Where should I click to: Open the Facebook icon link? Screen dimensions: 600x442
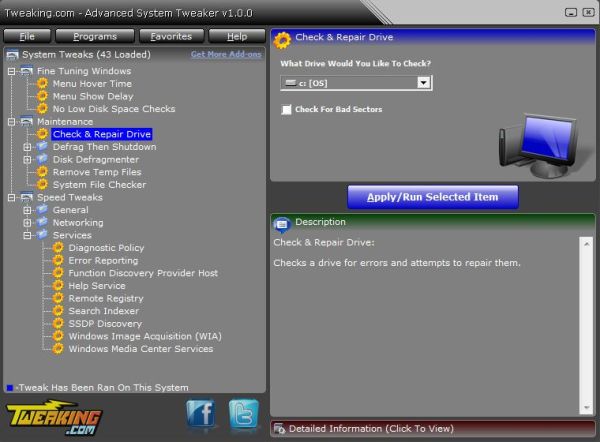(201, 414)
